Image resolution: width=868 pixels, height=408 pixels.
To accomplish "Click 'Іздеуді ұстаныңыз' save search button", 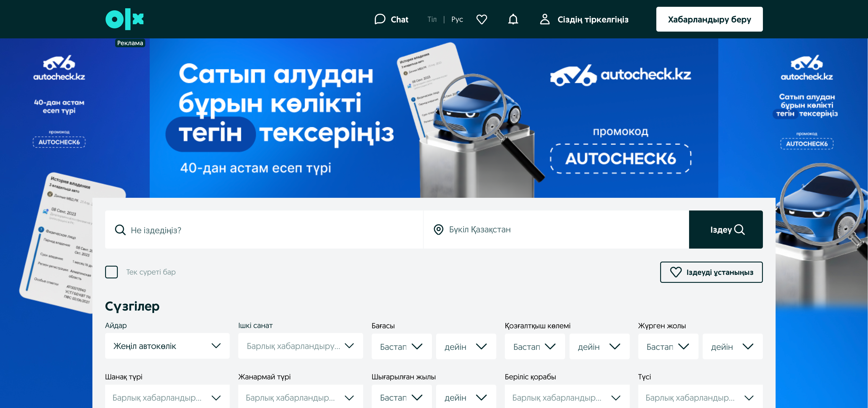I will [711, 272].
